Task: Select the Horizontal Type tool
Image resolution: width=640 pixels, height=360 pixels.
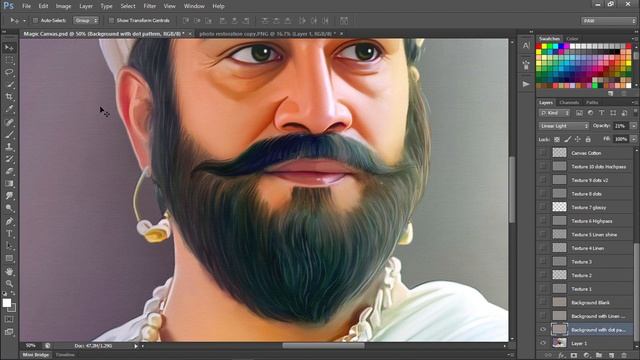Action: click(9, 234)
